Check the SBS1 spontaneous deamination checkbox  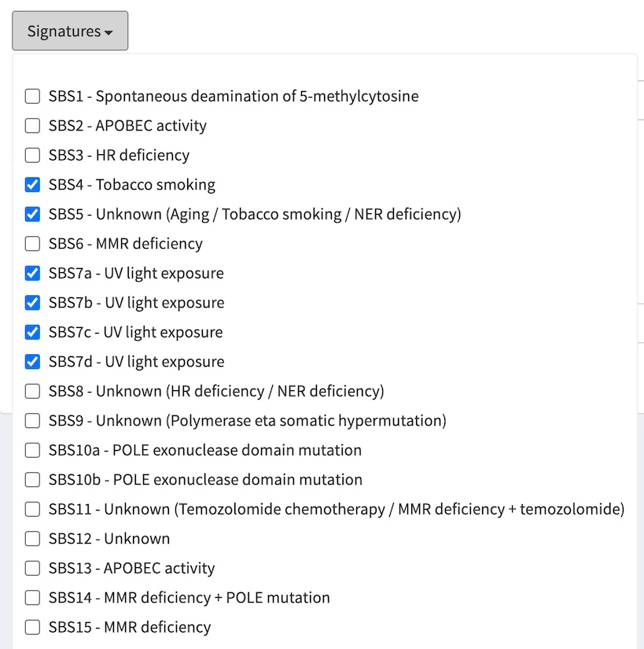32,97
